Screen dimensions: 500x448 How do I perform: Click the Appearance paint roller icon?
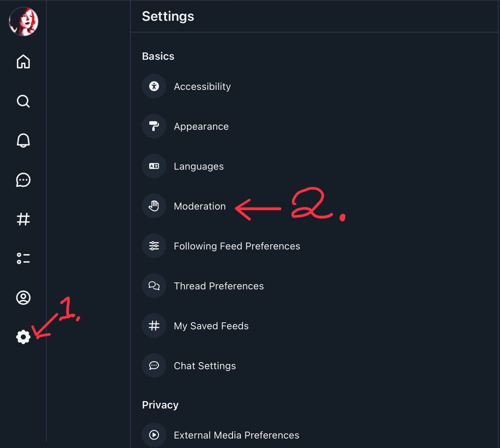154,126
